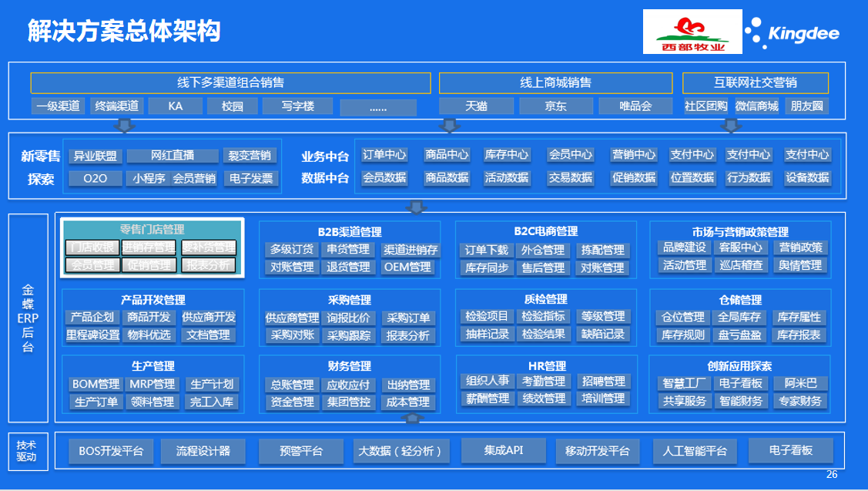868x491 pixels.
Task: Click the down arrow beneath 互联网社交营销 section
Action: pyautogui.click(x=732, y=126)
